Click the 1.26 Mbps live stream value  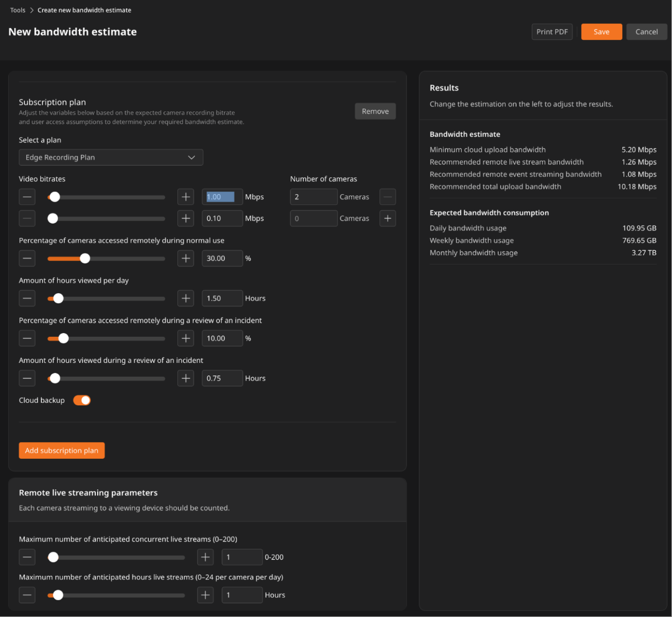click(x=639, y=162)
